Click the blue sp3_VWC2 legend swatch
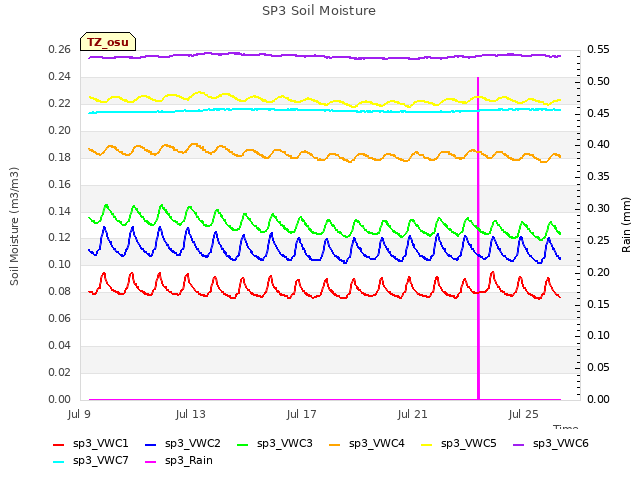The height and width of the screenshot is (480, 640). 151,444
